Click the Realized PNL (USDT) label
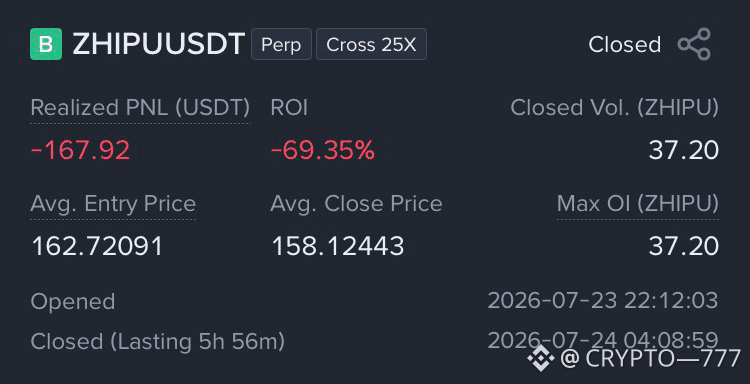Viewport: 750px width, 384px height. pos(140,108)
